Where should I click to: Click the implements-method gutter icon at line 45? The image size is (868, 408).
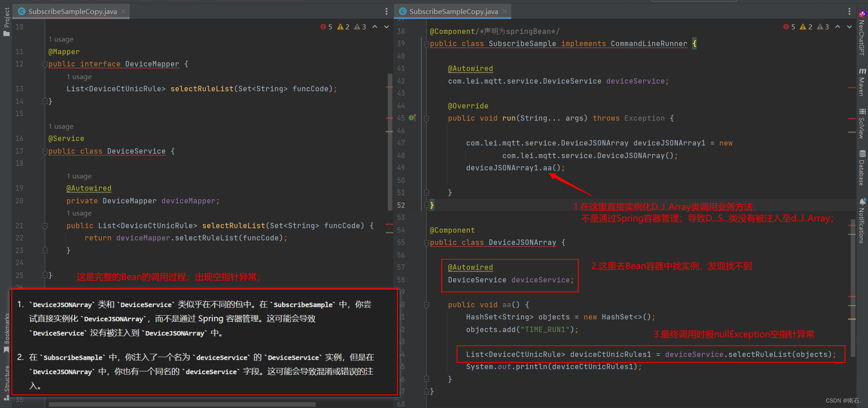[x=412, y=118]
